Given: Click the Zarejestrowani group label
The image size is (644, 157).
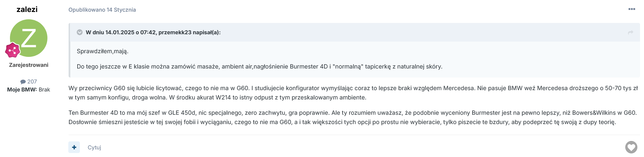Looking at the screenshot, I should point(29,65).
